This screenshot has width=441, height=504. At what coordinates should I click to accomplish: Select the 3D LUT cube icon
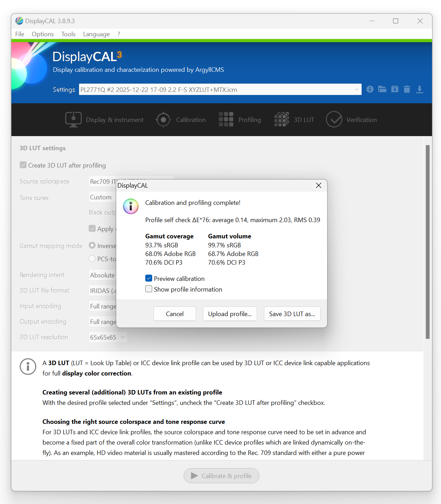282,120
